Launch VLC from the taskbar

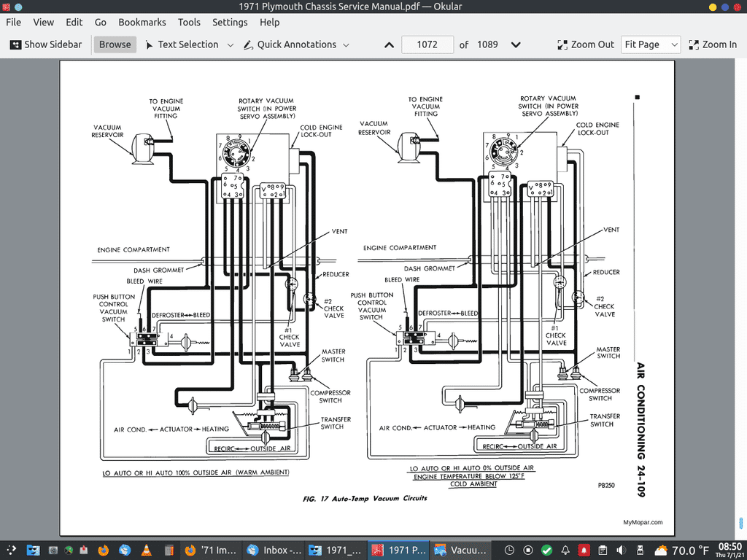[145, 550]
